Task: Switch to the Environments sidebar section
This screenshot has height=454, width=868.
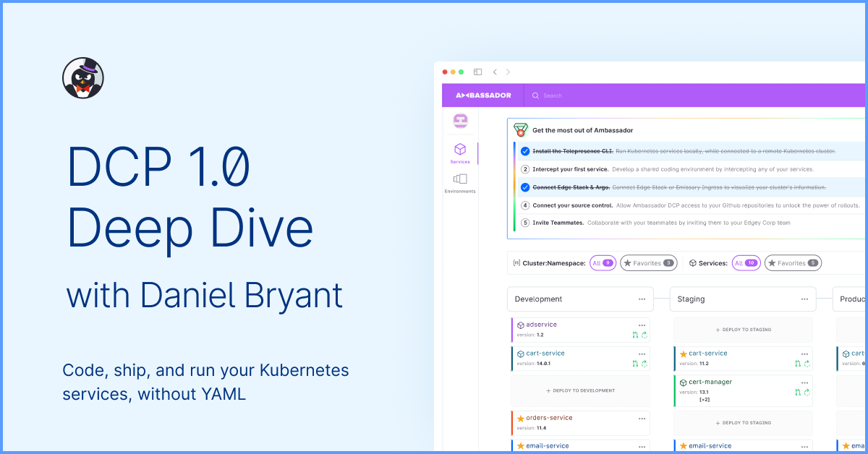Action: pos(460,183)
